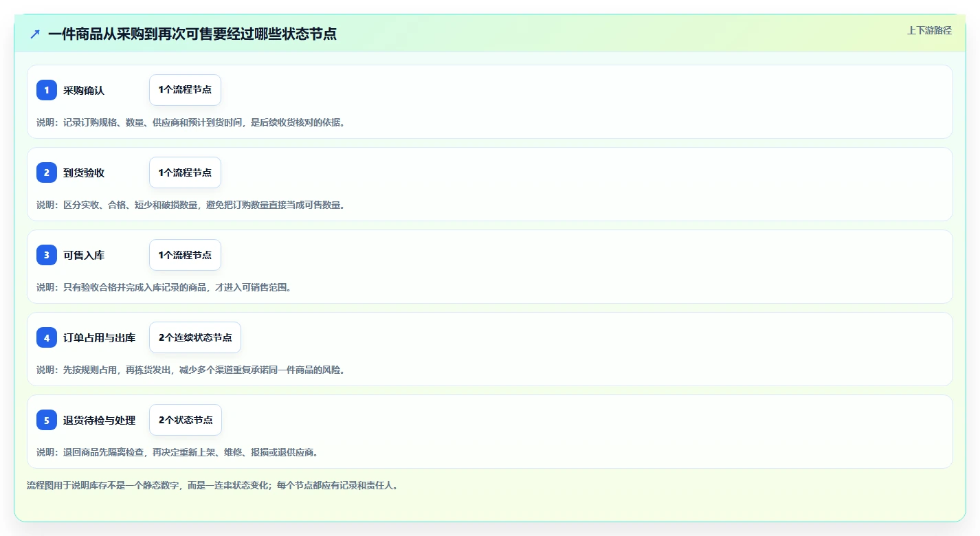
Task: Click the 2个连续状态节点 chip
Action: pyautogui.click(x=195, y=337)
